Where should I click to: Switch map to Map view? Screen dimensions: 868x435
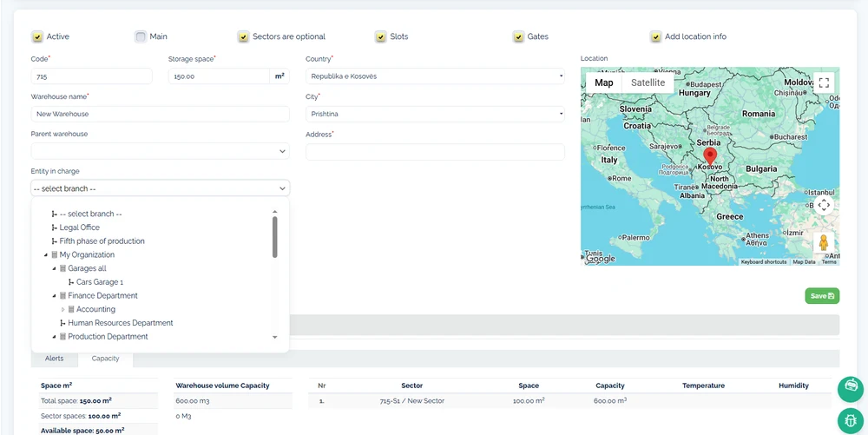coord(604,82)
